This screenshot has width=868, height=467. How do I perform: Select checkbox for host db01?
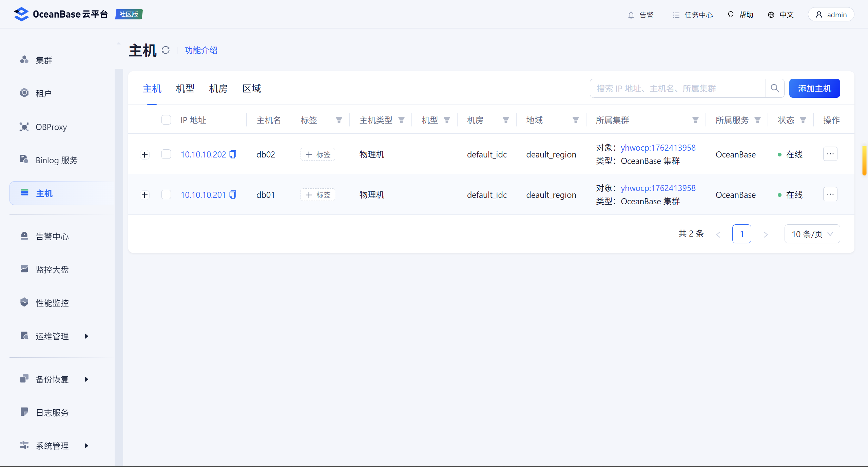[166, 195]
